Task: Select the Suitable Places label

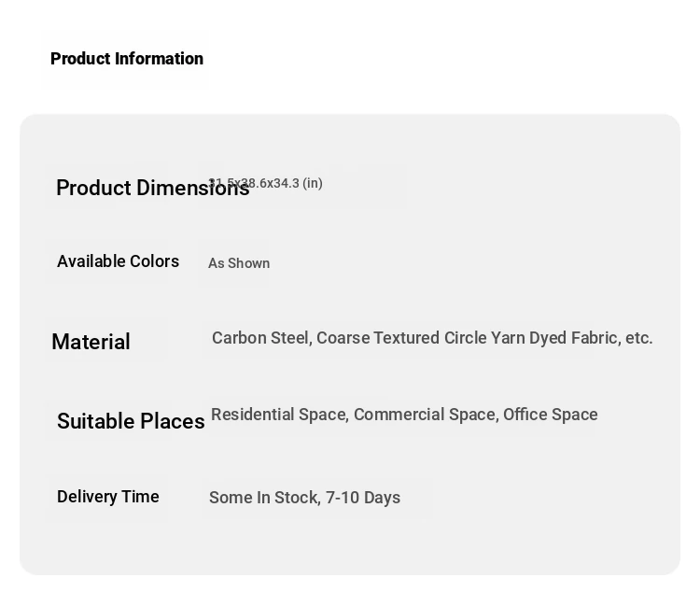Action: [x=131, y=421]
